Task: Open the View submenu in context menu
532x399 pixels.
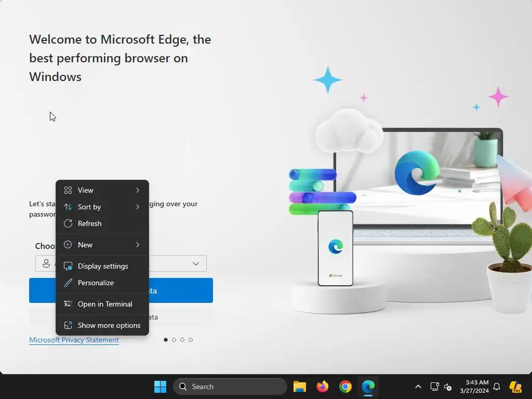Action: click(102, 190)
